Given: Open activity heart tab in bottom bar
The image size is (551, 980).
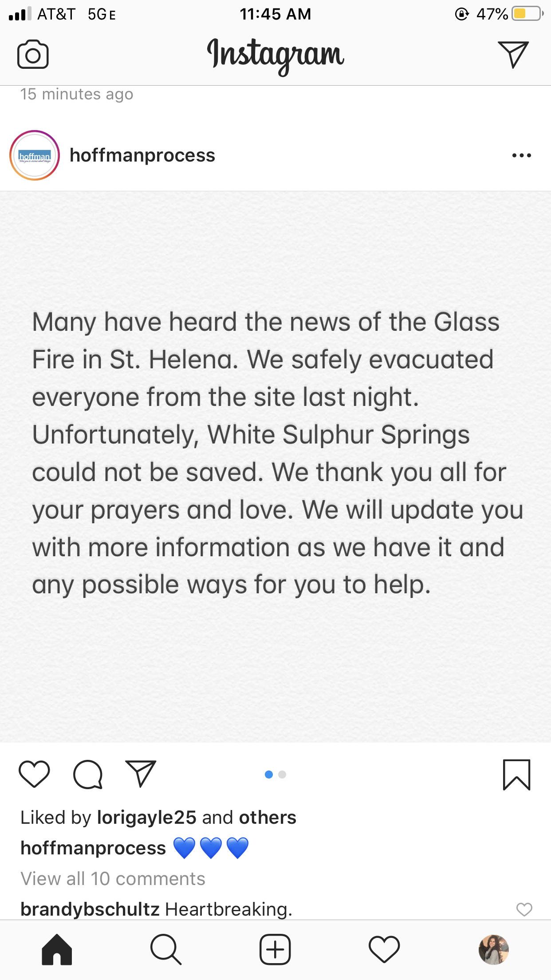Looking at the screenshot, I should point(384,950).
